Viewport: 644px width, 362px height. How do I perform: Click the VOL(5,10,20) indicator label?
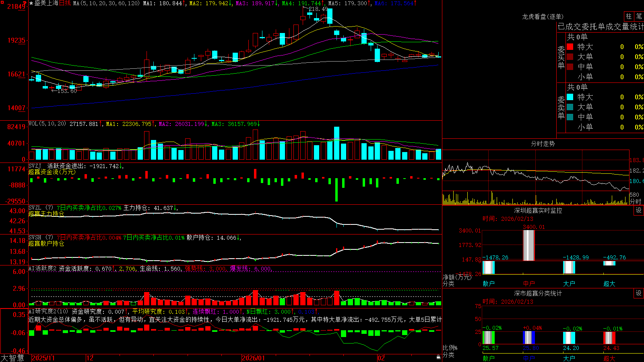point(47,124)
